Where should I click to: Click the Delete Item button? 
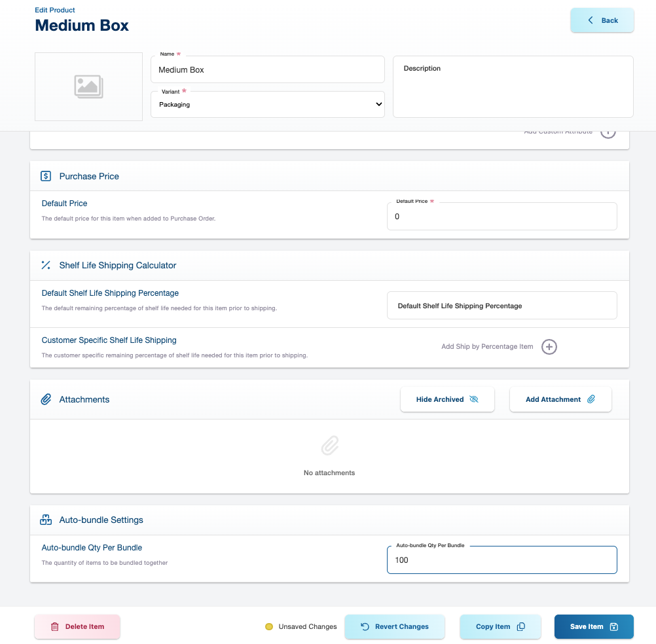coord(77,626)
